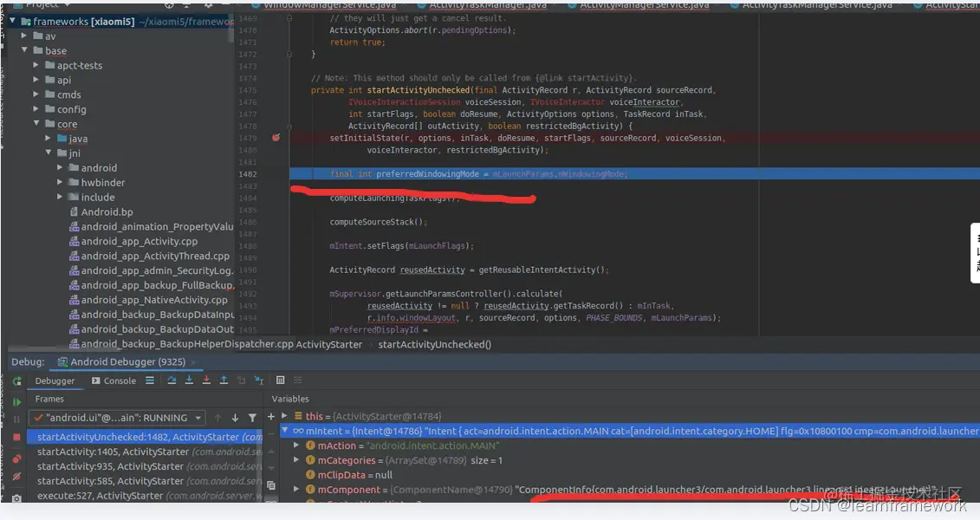Collapse the base folder
The width and height of the screenshot is (980, 520).
coord(23,50)
